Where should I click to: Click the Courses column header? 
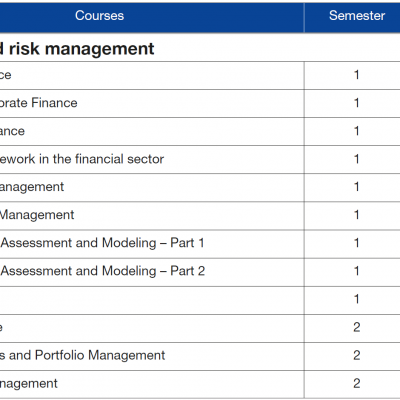point(99,16)
